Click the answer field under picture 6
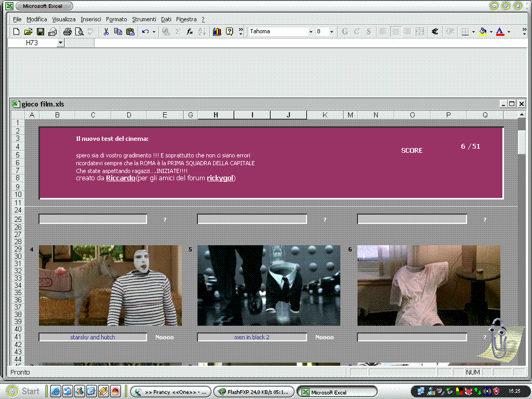The image size is (532, 399). pos(412,337)
